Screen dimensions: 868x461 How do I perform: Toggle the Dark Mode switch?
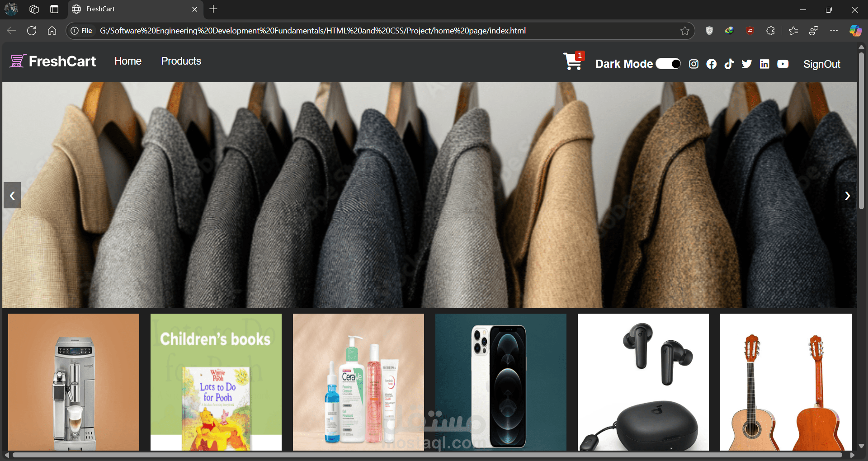click(x=668, y=64)
